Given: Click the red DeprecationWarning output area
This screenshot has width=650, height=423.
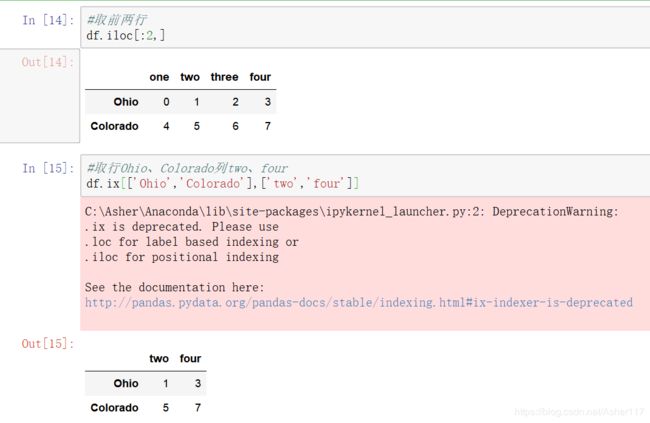Looking at the screenshot, I should pyautogui.click(x=365, y=264).
